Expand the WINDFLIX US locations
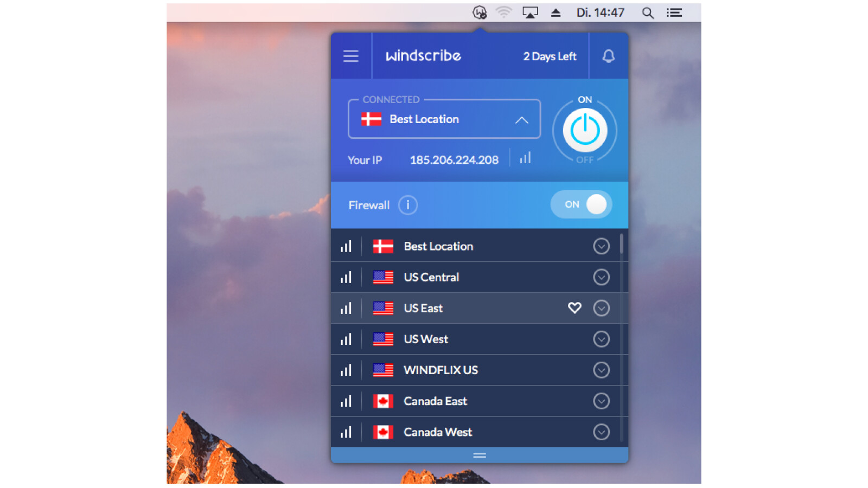Viewport: 868px width, 488px height. (601, 370)
